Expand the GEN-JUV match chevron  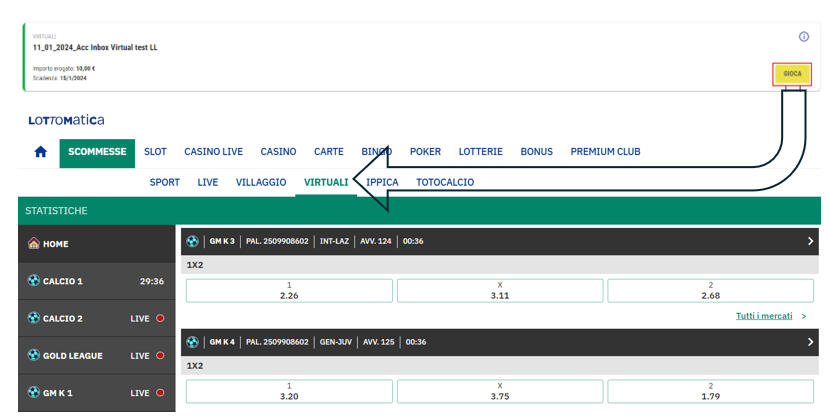click(809, 342)
